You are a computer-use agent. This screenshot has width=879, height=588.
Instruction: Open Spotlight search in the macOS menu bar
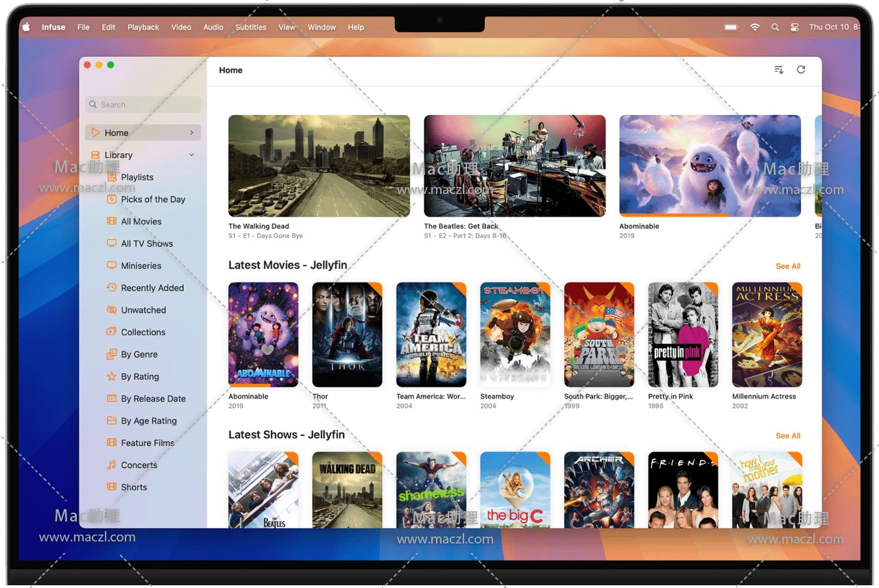click(x=775, y=27)
